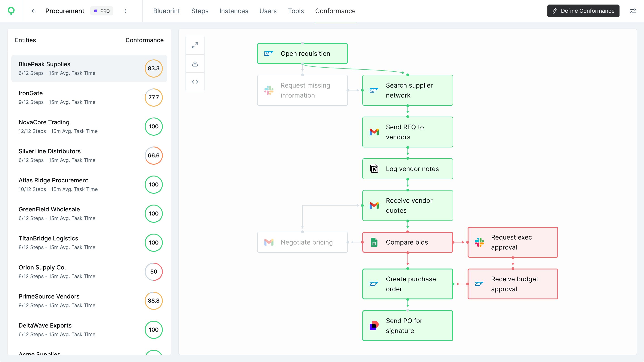Click the SAP icon on Open requisition node
The height and width of the screenshot is (362, 644).
point(268,53)
